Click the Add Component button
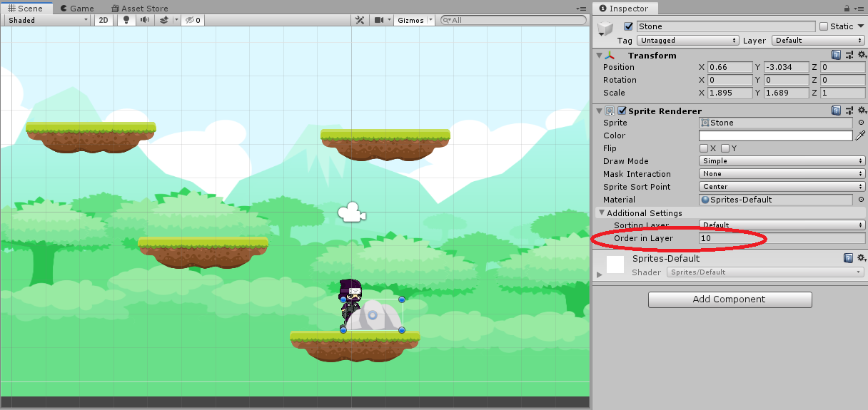Viewport: 868px width, 410px height. (x=730, y=299)
